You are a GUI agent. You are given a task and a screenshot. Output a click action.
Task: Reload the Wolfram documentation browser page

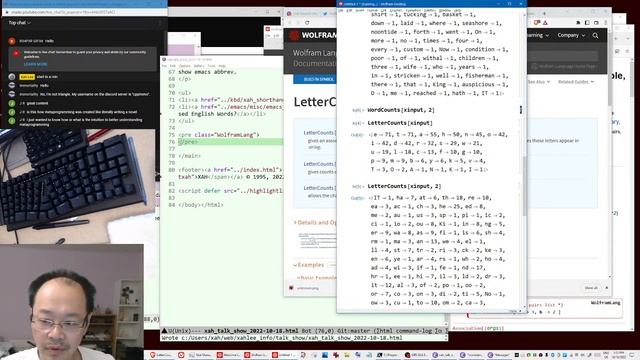tap(307, 23)
